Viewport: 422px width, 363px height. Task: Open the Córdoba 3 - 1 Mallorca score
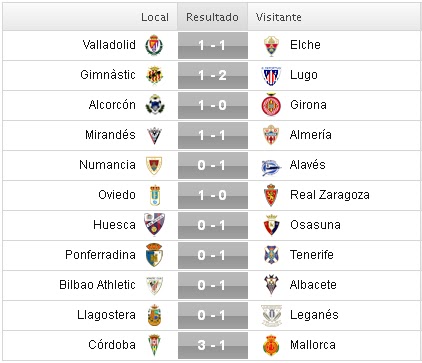213,345
